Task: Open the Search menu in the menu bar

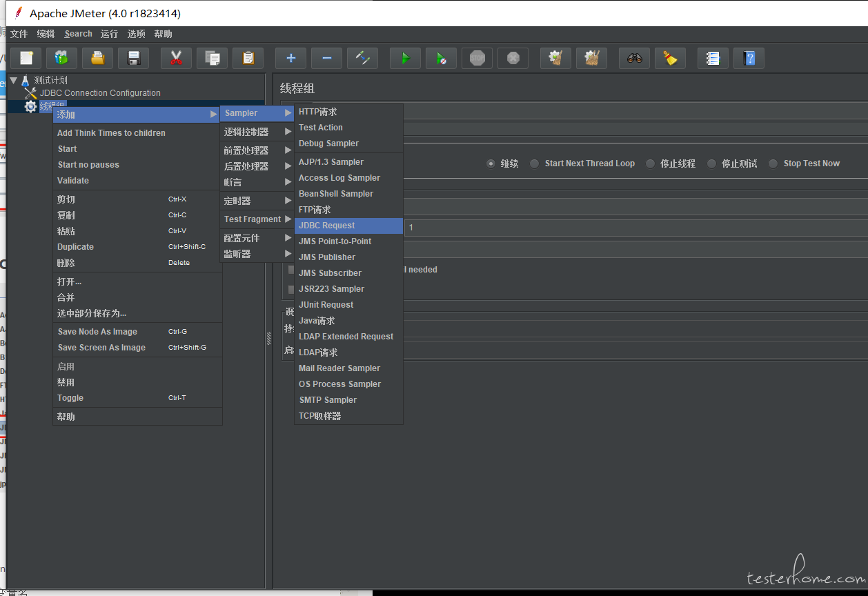Action: tap(78, 34)
